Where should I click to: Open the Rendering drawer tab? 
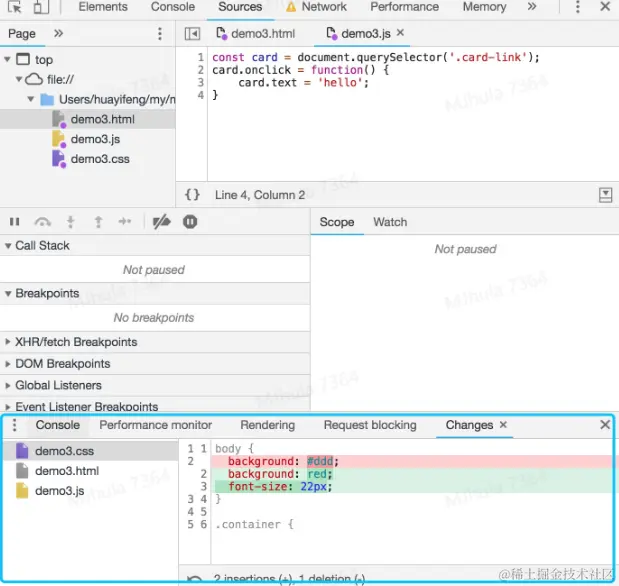(x=268, y=425)
